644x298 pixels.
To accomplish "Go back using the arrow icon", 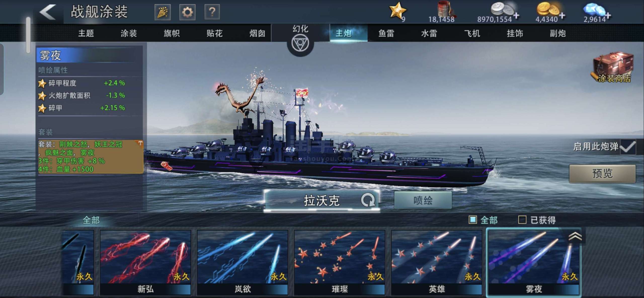I will 47,12.
